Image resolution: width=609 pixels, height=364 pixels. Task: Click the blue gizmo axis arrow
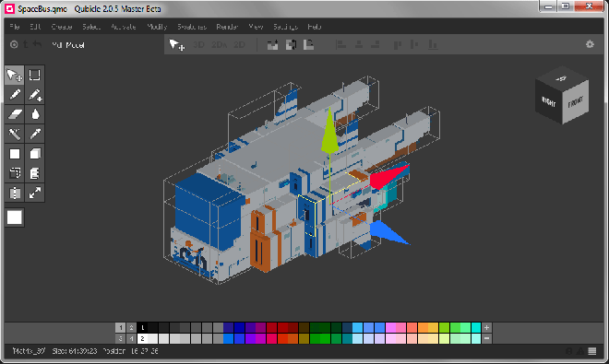tap(388, 232)
